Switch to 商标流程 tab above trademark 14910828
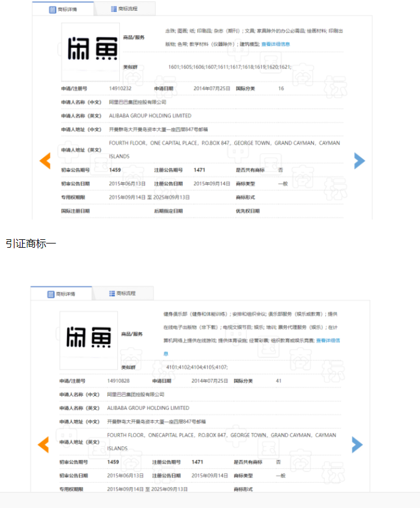 122,293
